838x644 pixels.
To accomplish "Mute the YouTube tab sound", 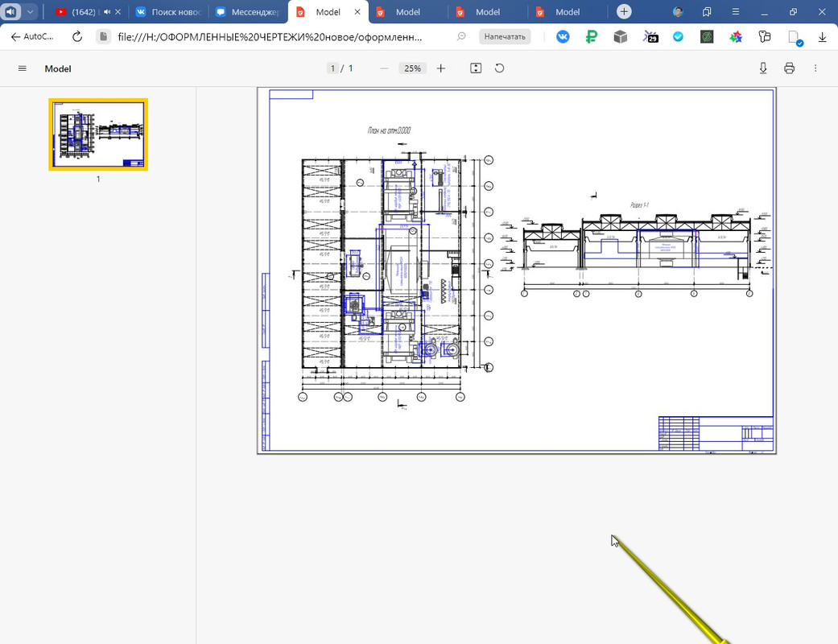I will (107, 12).
